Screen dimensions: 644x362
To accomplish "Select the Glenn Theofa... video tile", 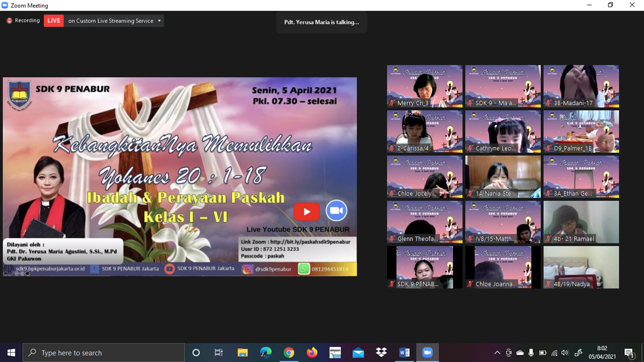I will pyautogui.click(x=425, y=222).
